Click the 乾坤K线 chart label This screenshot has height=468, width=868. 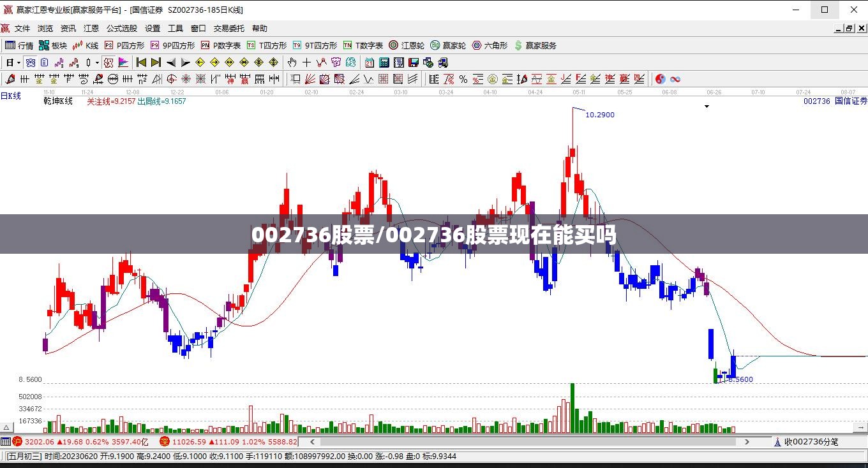[58, 101]
